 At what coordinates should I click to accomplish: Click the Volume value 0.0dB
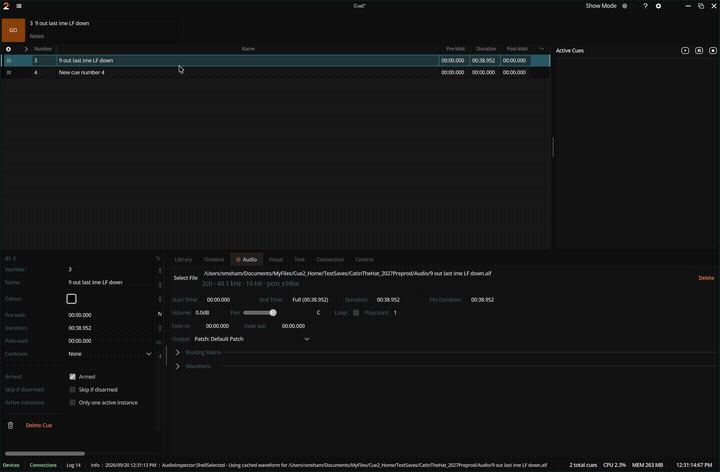coord(202,313)
